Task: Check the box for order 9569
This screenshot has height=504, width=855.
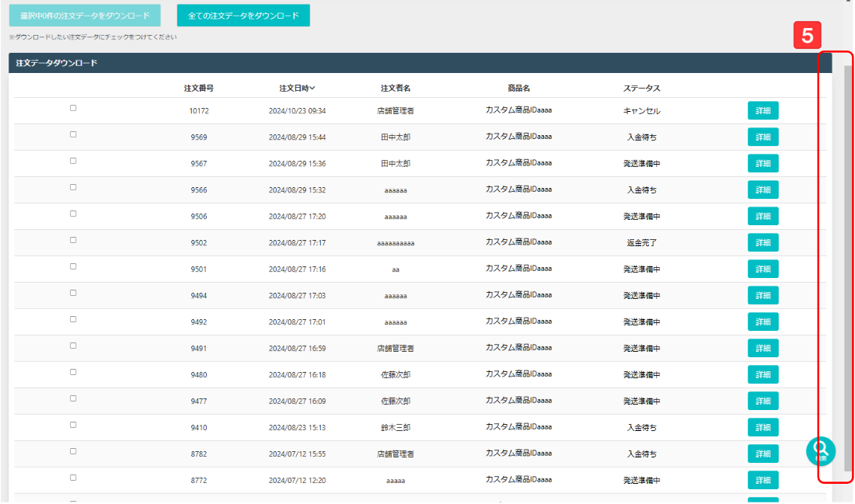Action: tap(73, 134)
